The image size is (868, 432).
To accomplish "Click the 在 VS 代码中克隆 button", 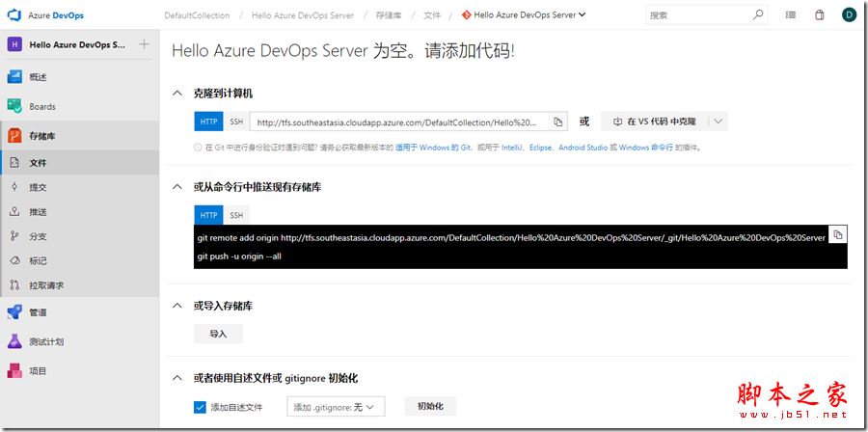I will 655,121.
